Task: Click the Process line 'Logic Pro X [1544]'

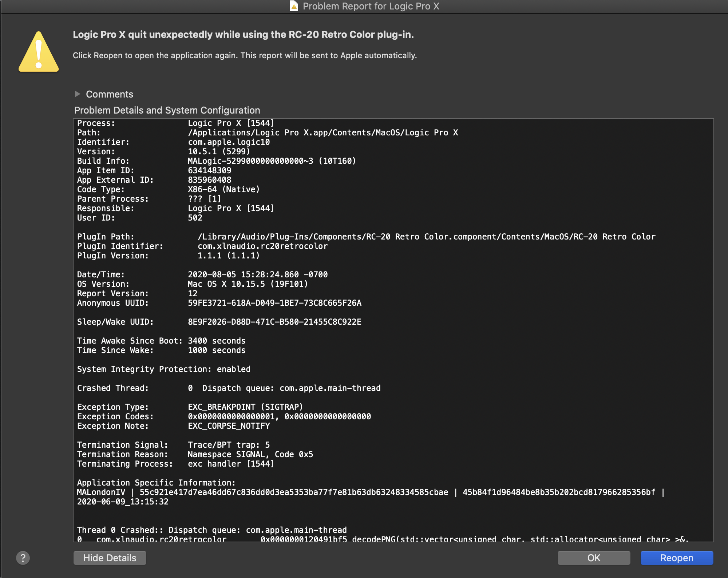Action: click(x=231, y=123)
